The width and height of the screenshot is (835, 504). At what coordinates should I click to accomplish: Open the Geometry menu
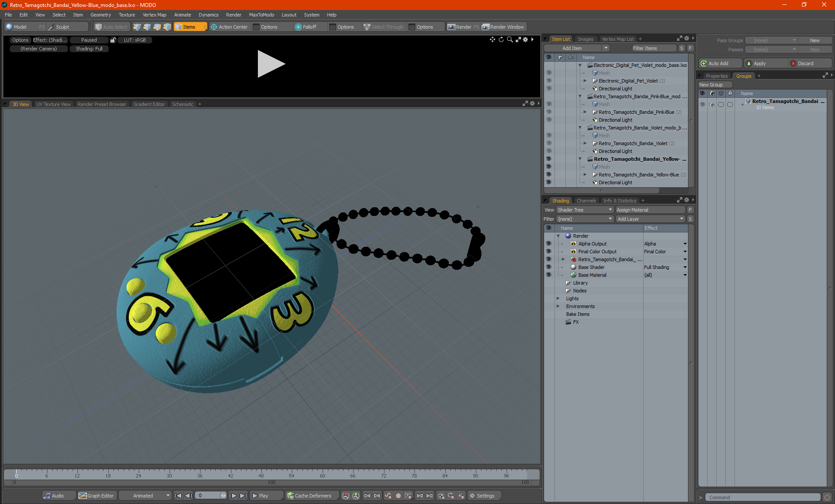(100, 15)
